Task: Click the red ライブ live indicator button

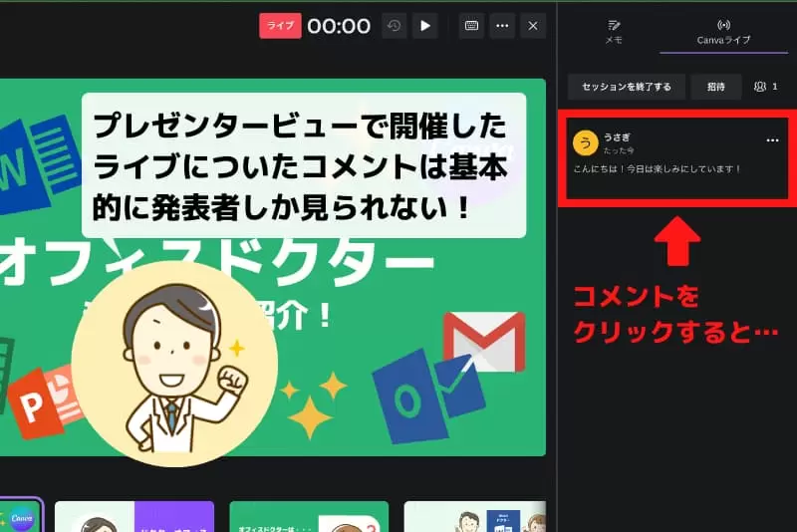Action: (x=280, y=26)
